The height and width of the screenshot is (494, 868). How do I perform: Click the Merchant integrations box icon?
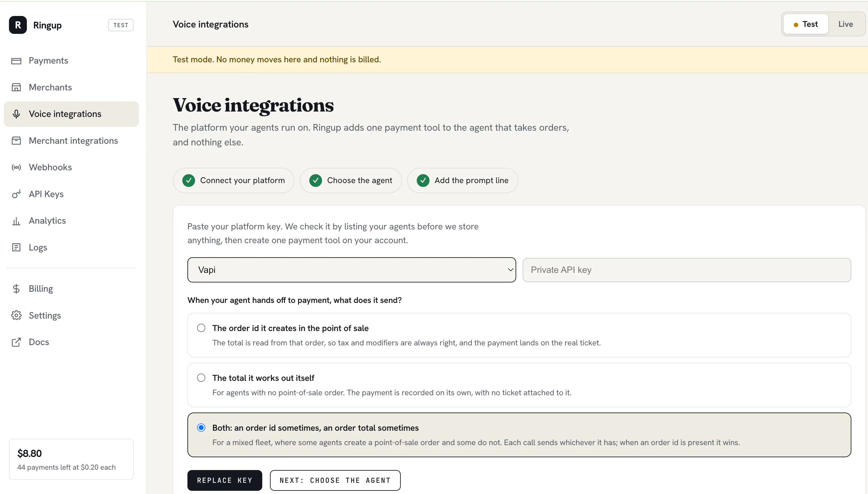[x=16, y=141]
